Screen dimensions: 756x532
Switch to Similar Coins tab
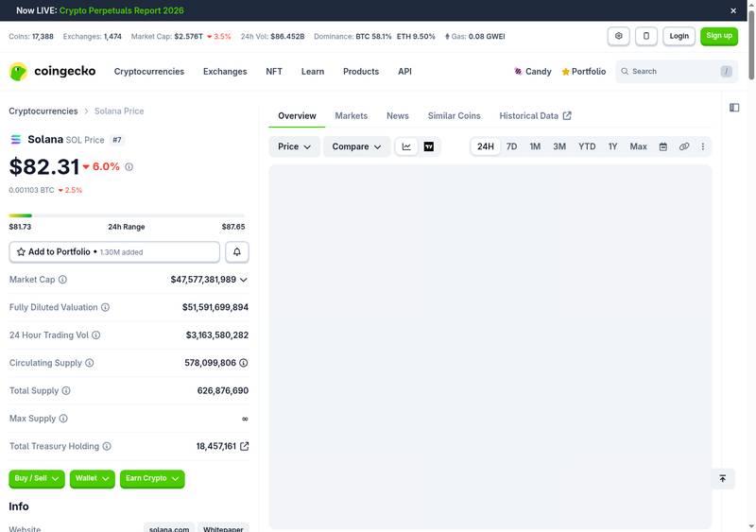tap(454, 116)
